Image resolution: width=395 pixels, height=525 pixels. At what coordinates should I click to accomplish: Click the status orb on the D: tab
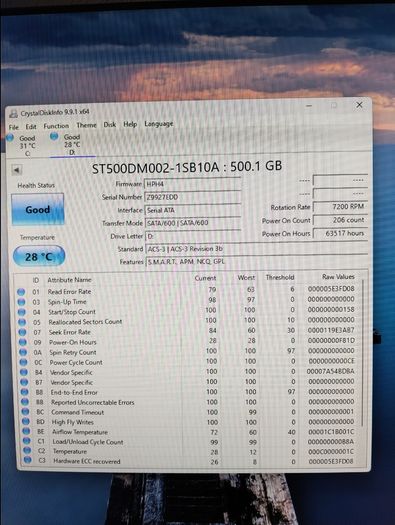pos(54,136)
